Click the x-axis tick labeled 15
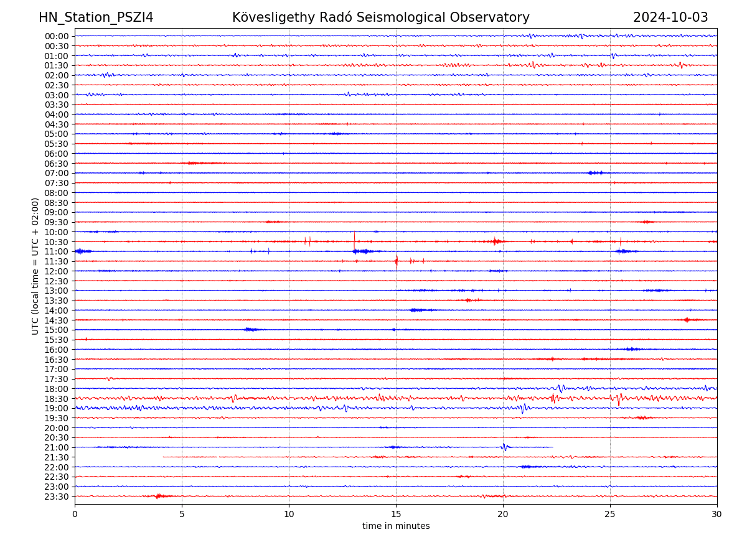The image size is (747, 560). coord(396,515)
